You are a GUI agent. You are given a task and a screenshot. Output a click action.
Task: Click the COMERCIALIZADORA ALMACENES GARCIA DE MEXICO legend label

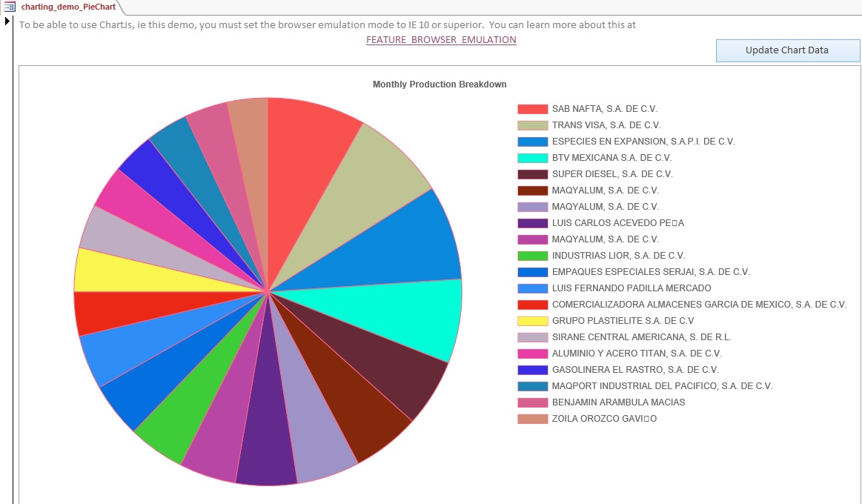click(699, 304)
